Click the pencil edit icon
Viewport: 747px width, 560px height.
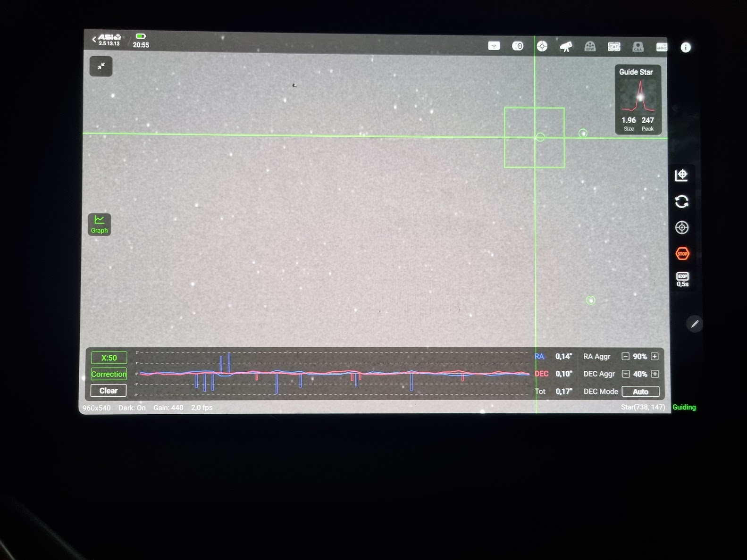pyautogui.click(x=695, y=324)
